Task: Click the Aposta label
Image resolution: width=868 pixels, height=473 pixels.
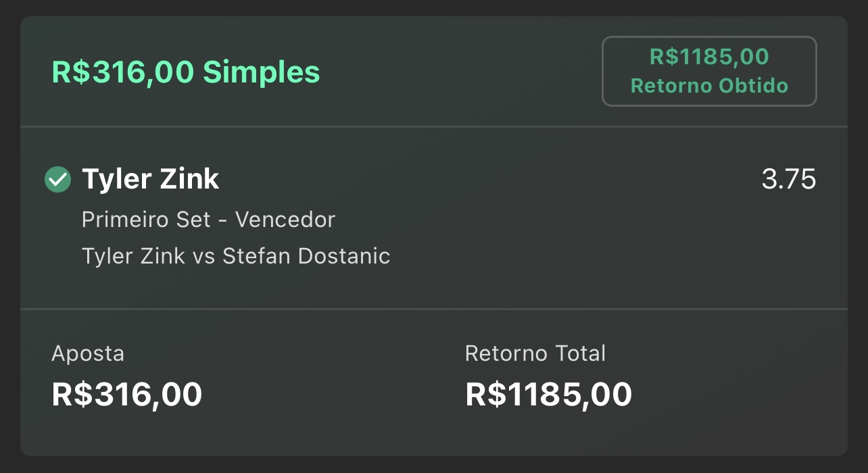Action: coord(88,353)
